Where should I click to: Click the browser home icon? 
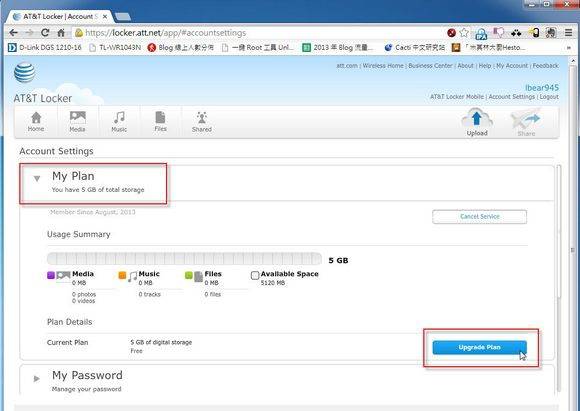pyautogui.click(x=61, y=33)
